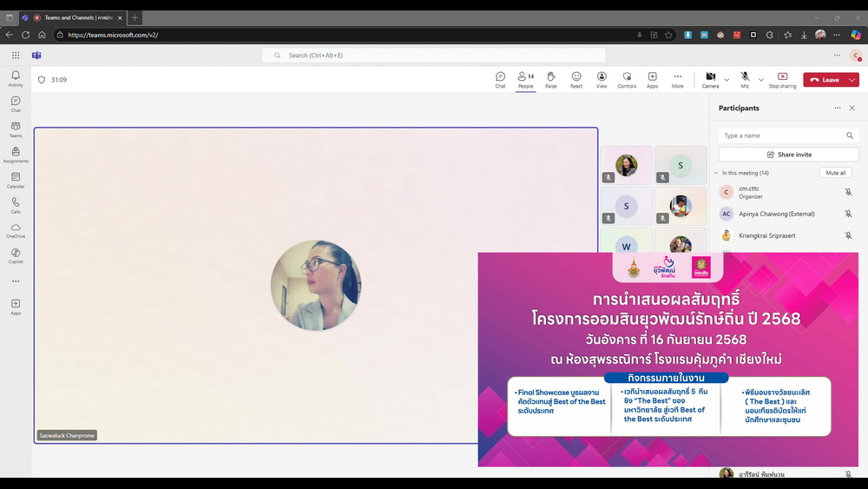Click the address bar URL

coord(113,35)
